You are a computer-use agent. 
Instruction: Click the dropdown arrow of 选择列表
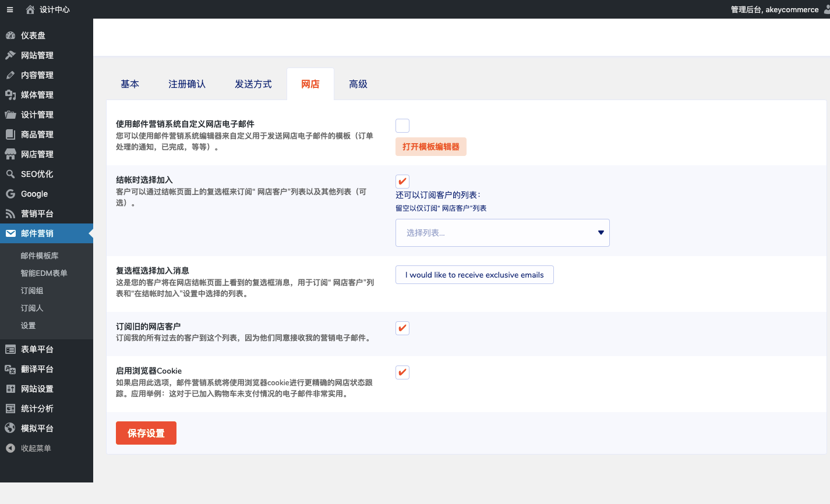pos(601,233)
